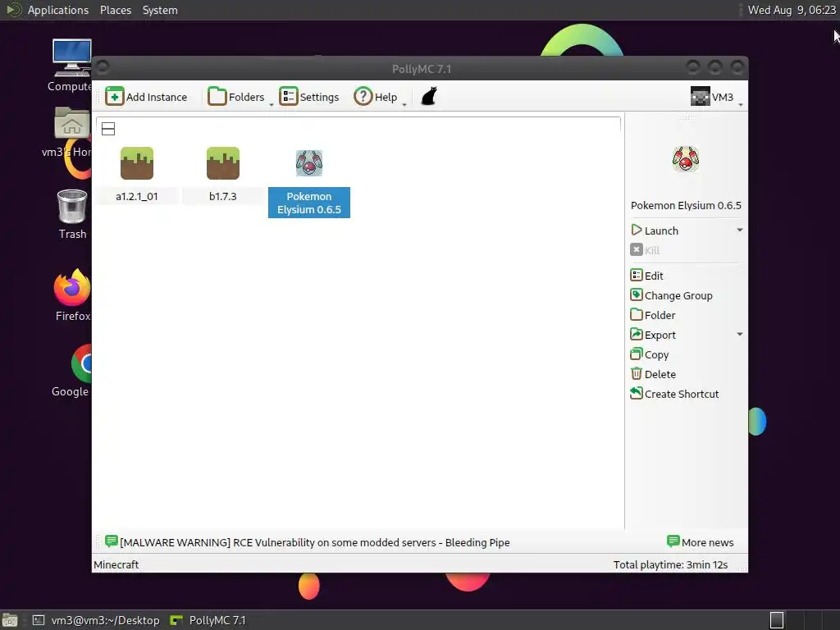
Task: Open Settings from the toolbar
Action: [x=309, y=97]
